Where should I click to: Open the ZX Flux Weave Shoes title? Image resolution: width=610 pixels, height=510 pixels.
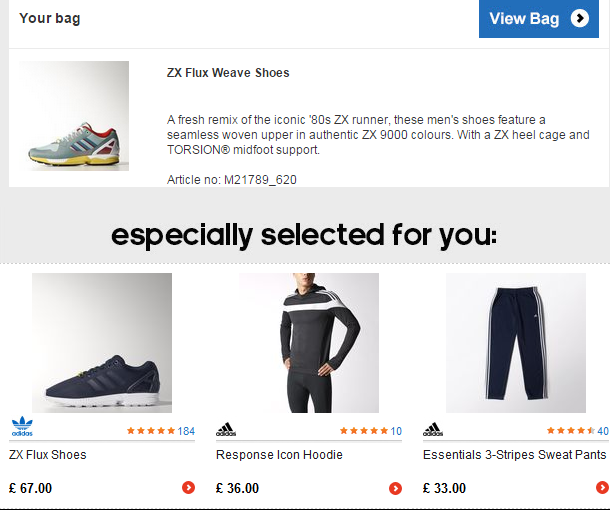pyautogui.click(x=228, y=73)
